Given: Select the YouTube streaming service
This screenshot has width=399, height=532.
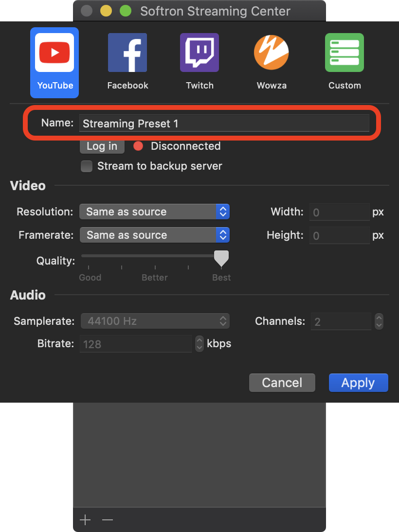Looking at the screenshot, I should (54, 63).
